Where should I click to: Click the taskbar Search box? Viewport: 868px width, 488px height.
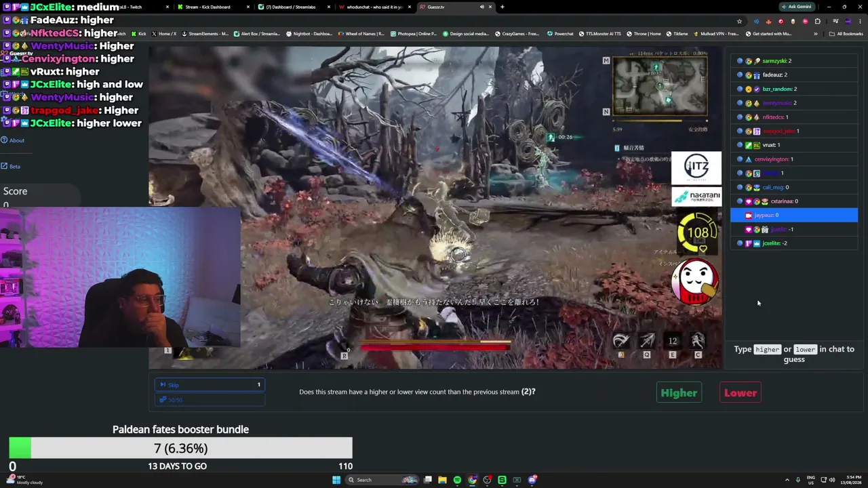[x=382, y=480]
